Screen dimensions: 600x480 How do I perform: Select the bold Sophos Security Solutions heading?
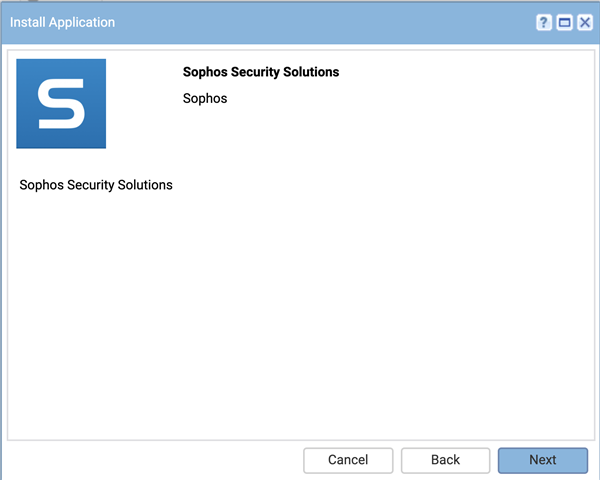point(261,72)
